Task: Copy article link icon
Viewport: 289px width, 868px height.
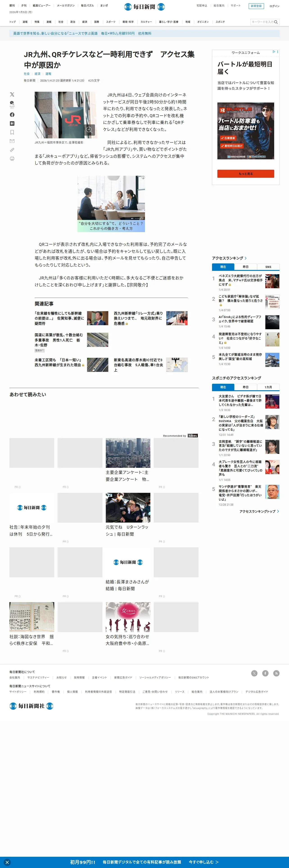Action: point(12,150)
